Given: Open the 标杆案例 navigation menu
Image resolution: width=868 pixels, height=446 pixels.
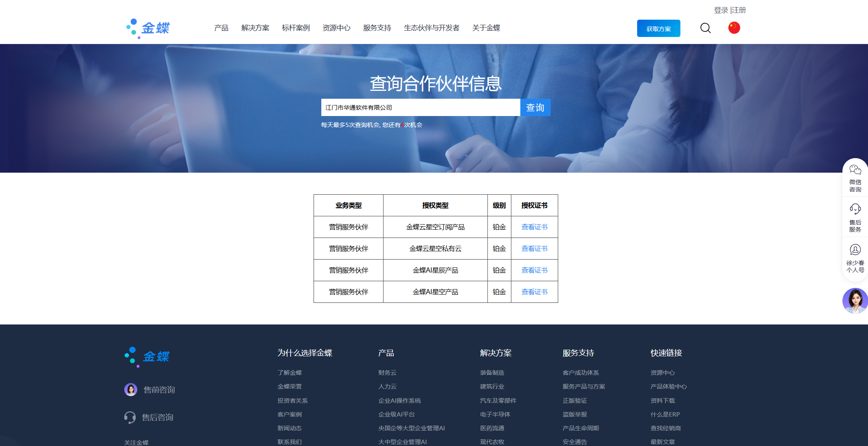Looking at the screenshot, I should 296,28.
